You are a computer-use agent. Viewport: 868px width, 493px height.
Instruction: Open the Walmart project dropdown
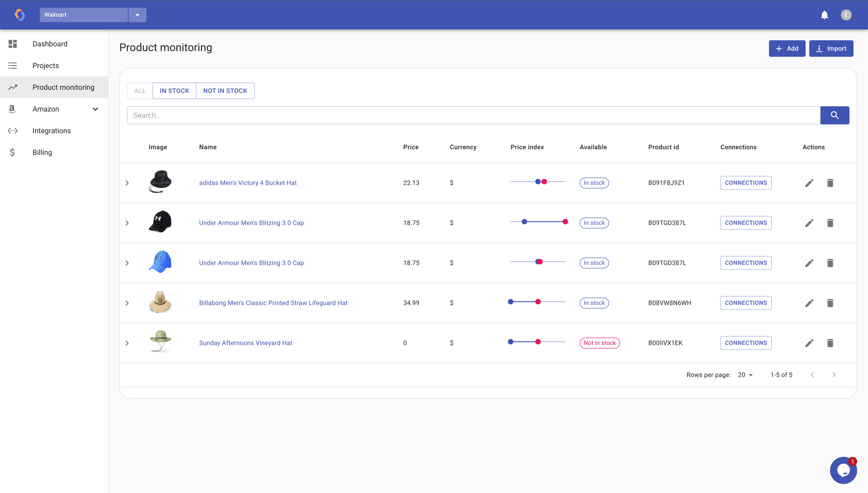point(137,15)
